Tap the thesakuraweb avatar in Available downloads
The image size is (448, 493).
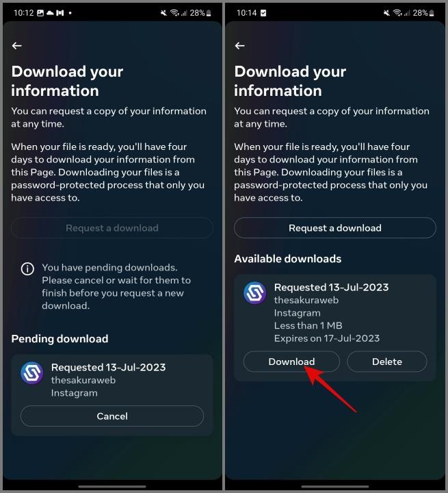point(255,293)
